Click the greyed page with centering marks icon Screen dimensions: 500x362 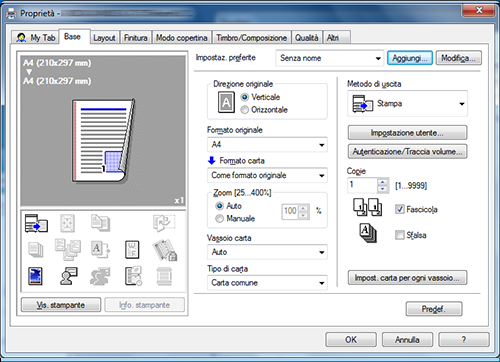coord(67,223)
